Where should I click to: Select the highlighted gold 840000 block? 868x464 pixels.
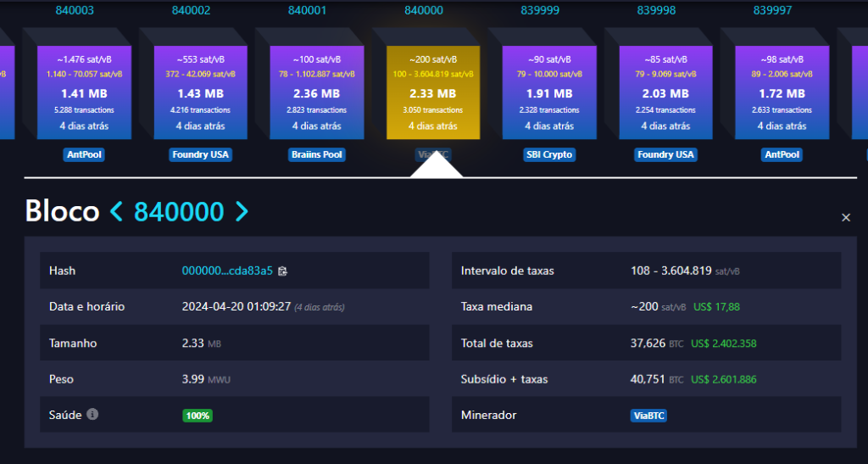tap(433, 92)
